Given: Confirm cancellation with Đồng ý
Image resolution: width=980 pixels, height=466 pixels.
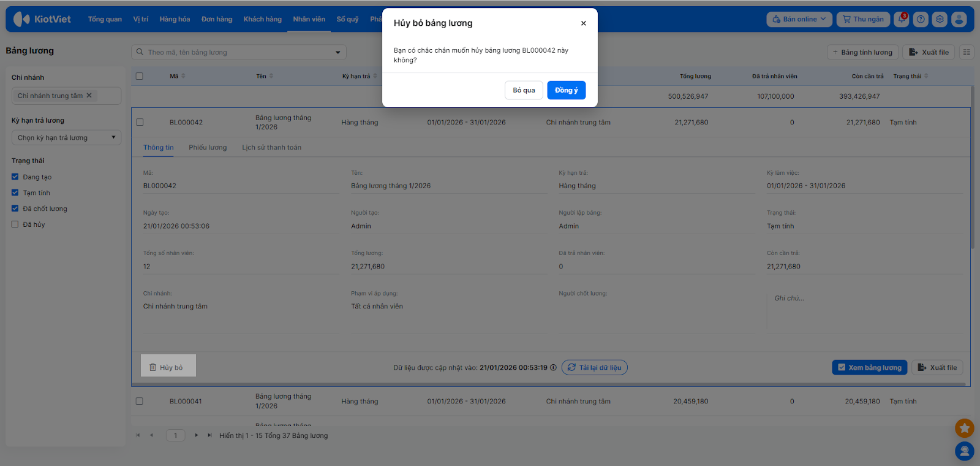Looking at the screenshot, I should (x=567, y=90).
